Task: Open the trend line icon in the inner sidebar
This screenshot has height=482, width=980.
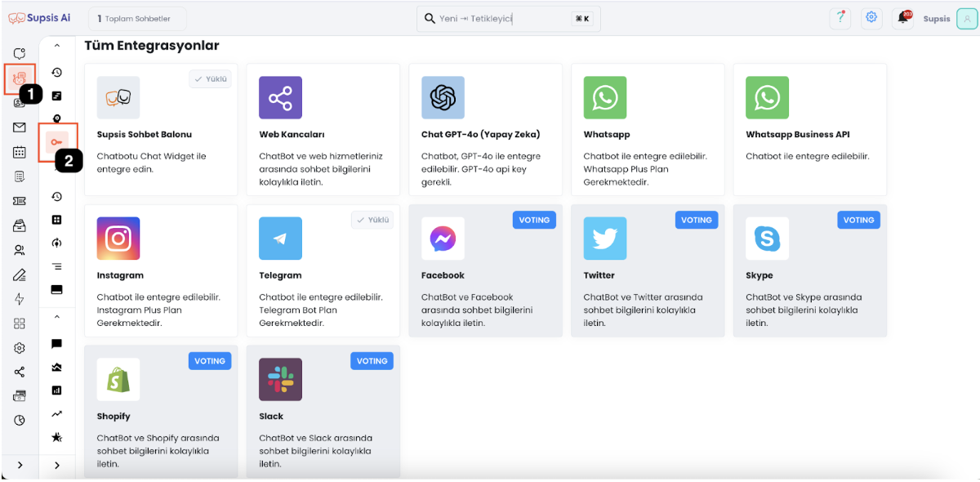Action: pyautogui.click(x=56, y=413)
